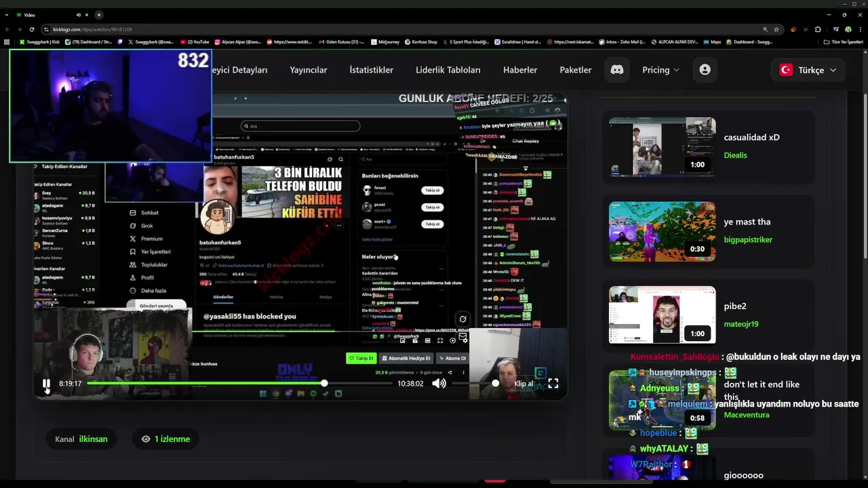Open the S Sport Plus bookmark
This screenshot has width=868, height=488.
click(x=465, y=42)
